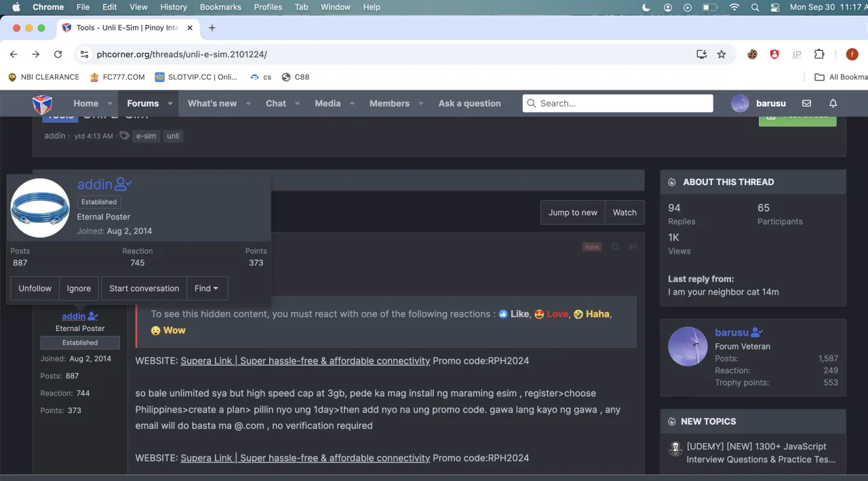
Task: Open the first Supera Link website link
Action: [x=305, y=361]
